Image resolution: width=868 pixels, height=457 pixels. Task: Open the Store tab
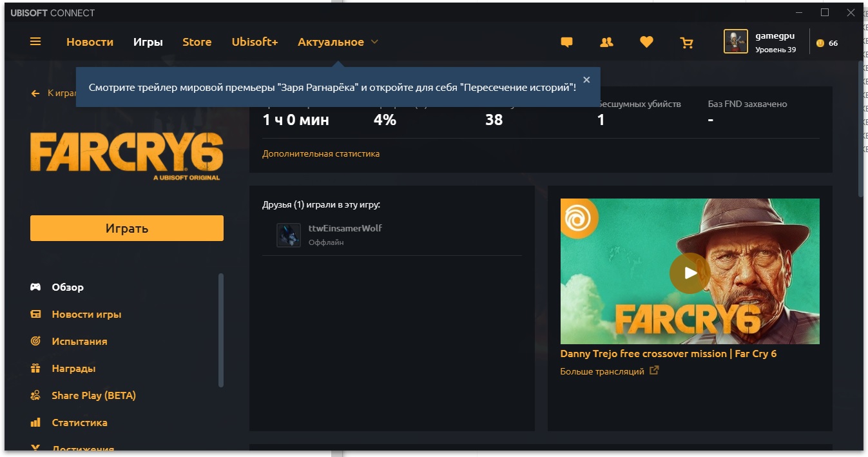click(x=197, y=42)
